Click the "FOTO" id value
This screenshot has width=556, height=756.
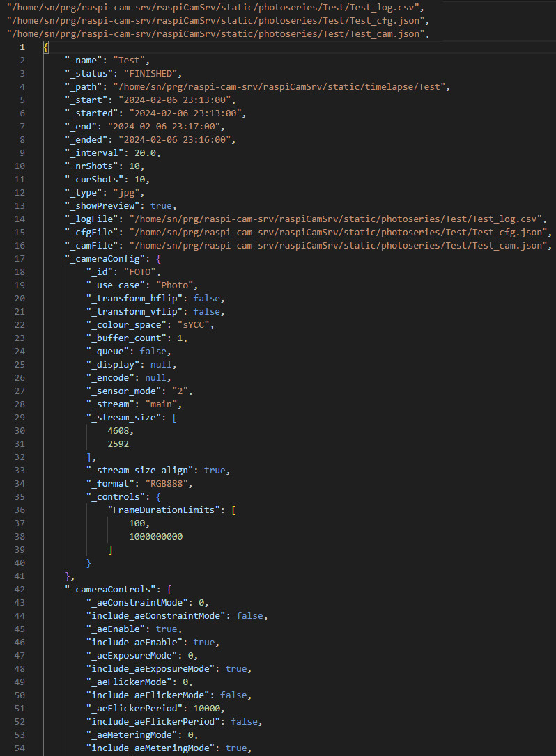[139, 272]
